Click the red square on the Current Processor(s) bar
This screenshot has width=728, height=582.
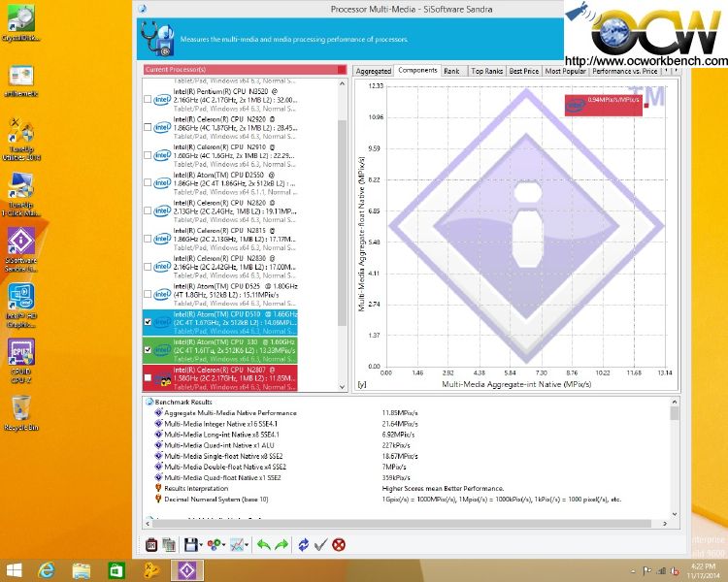click(x=342, y=70)
